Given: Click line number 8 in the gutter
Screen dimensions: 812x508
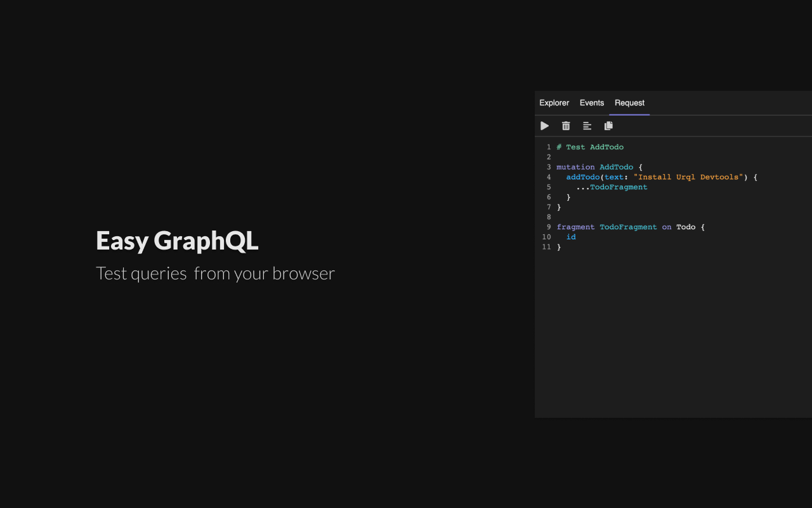Looking at the screenshot, I should [549, 217].
